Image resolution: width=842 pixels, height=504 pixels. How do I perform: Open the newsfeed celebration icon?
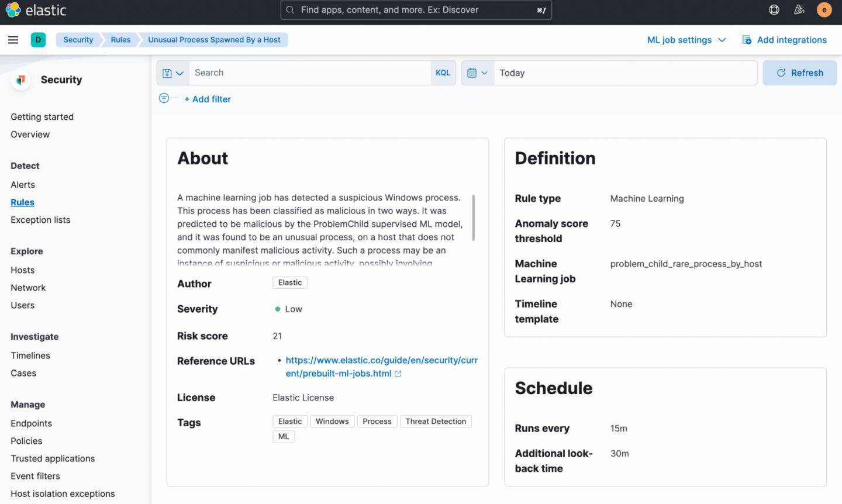tap(799, 10)
